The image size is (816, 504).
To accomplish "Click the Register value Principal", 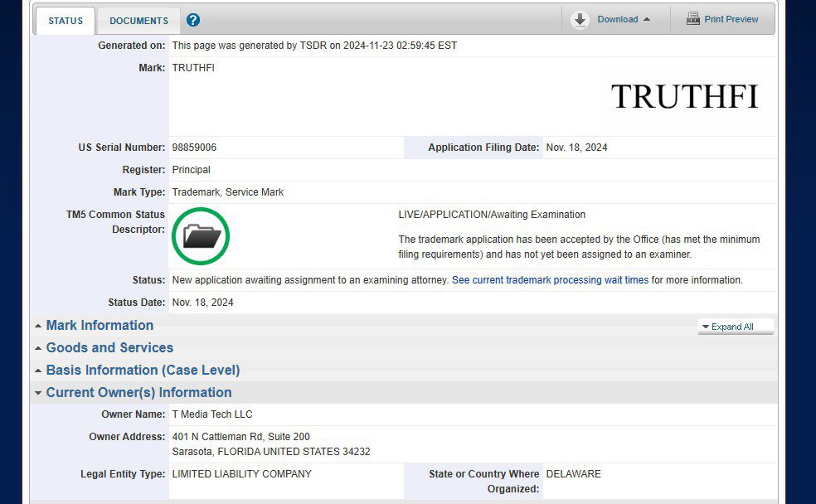I will coord(192,170).
